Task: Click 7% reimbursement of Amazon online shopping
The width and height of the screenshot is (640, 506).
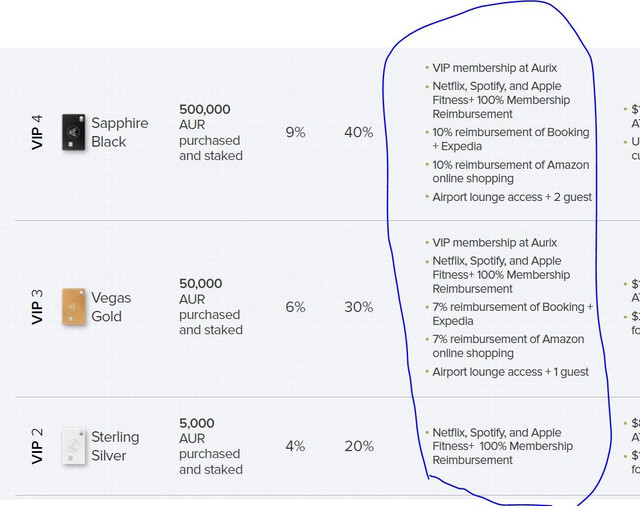Action: (508, 346)
